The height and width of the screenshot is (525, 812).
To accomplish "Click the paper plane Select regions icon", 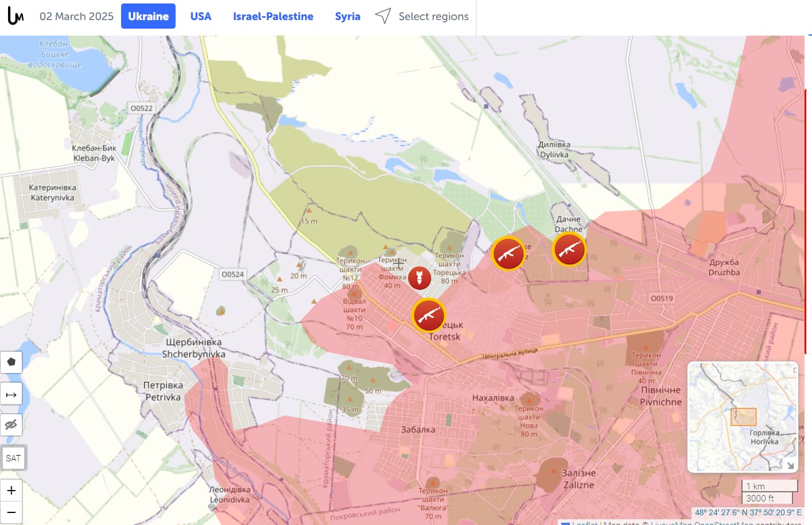I will pos(383,16).
